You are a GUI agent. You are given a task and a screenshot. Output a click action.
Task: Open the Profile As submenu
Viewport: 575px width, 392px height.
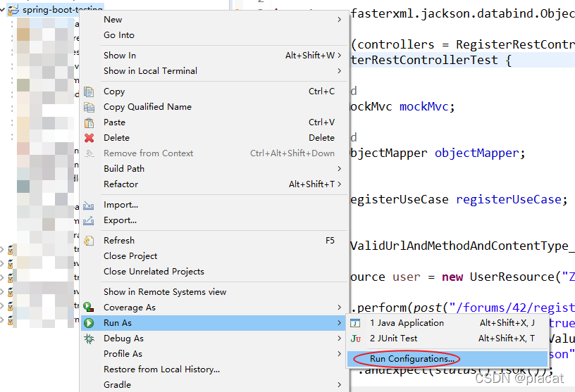(214, 354)
